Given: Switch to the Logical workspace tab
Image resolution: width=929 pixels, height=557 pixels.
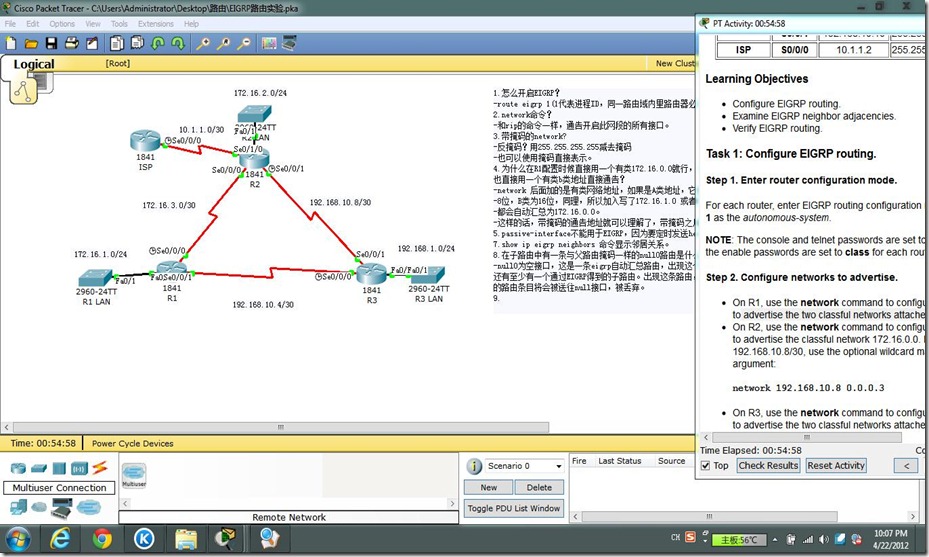Looking at the screenshot, I should 34,64.
